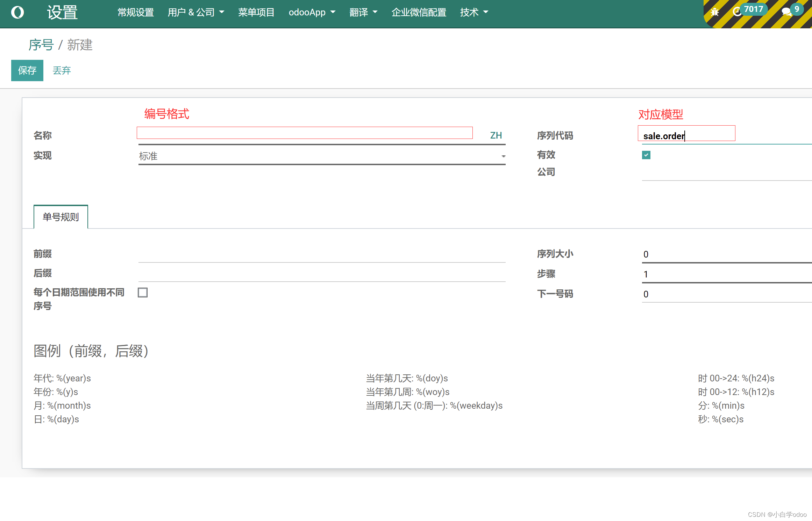
Task: Click the 丢弃 discard link
Action: (62, 70)
